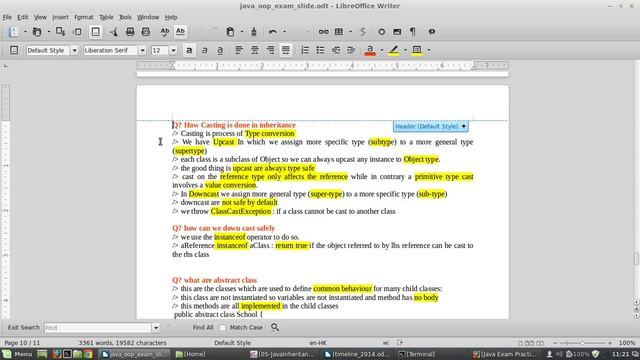Click the Paste icon
Image resolution: width=640 pixels, height=360 pixels.
230,32
